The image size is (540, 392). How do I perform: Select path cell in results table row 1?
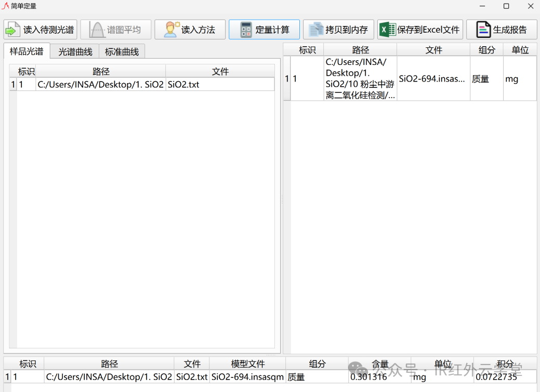pos(109,377)
